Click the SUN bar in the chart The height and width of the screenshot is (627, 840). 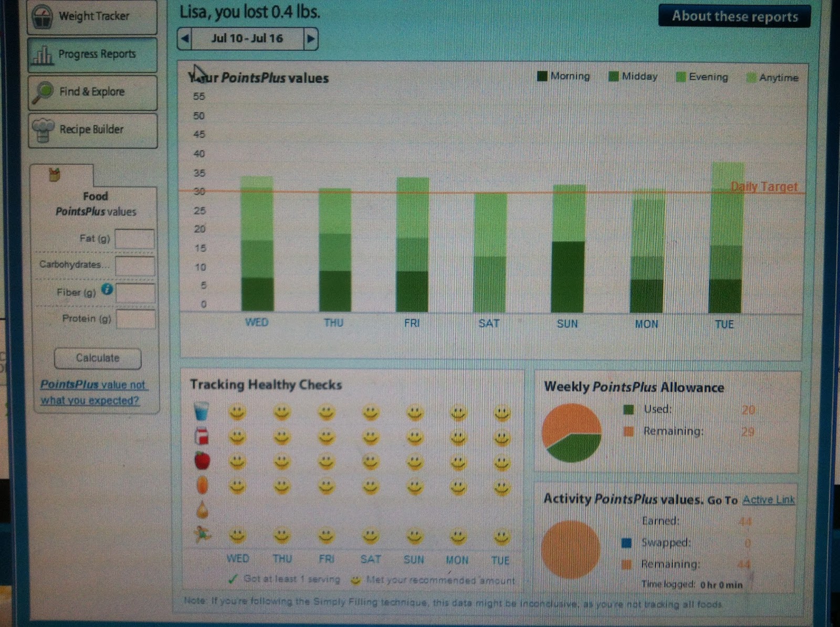(x=568, y=249)
